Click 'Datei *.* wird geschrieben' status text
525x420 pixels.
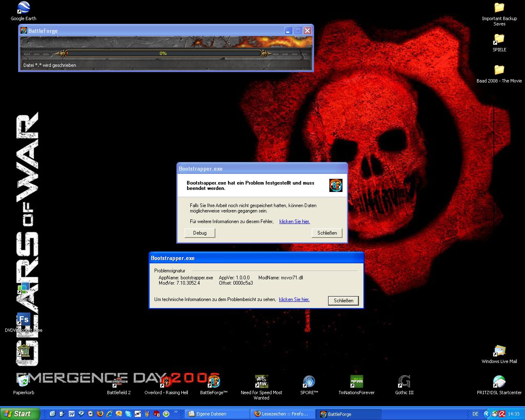tap(50, 65)
